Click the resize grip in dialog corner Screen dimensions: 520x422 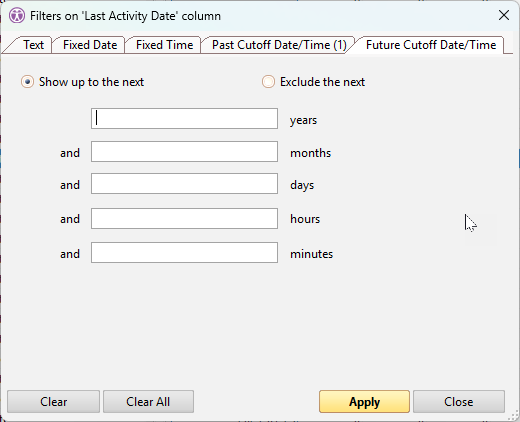pyautogui.click(x=515, y=416)
